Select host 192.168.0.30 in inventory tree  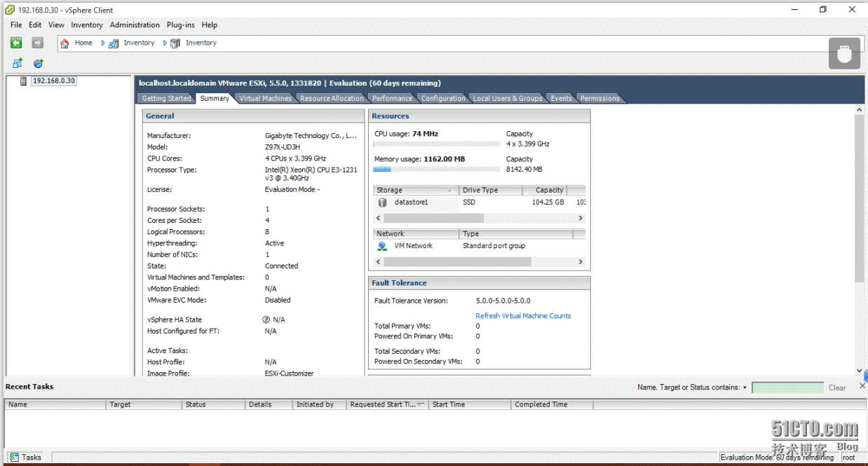pyautogui.click(x=54, y=81)
